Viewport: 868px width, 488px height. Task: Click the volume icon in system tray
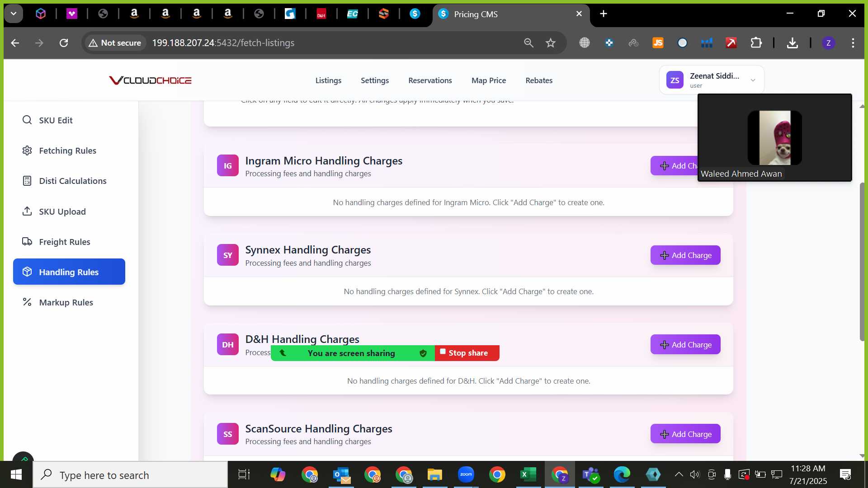click(694, 474)
